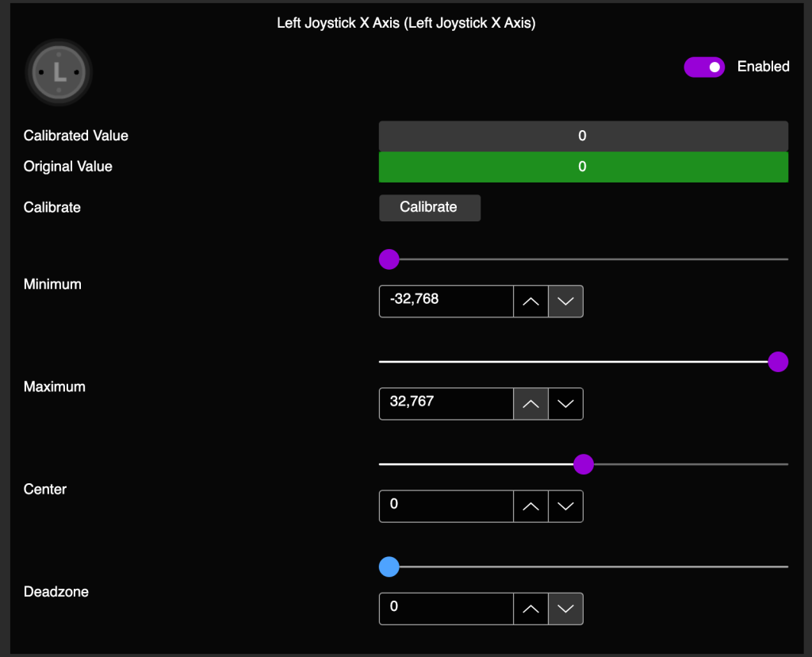Click the Minimum slider handle
Screen dimensions: 812x657
point(389,259)
